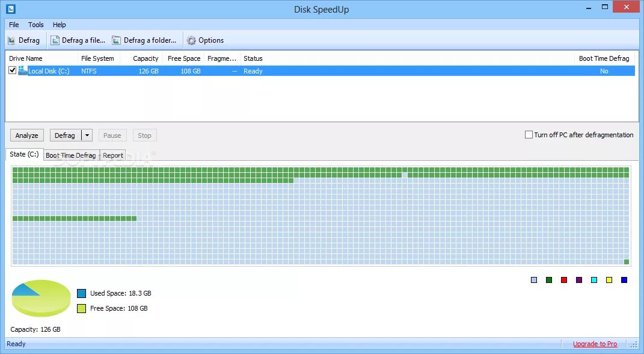Click the Free Space: 108 GB text
644x354 pixels.
(x=118, y=308)
